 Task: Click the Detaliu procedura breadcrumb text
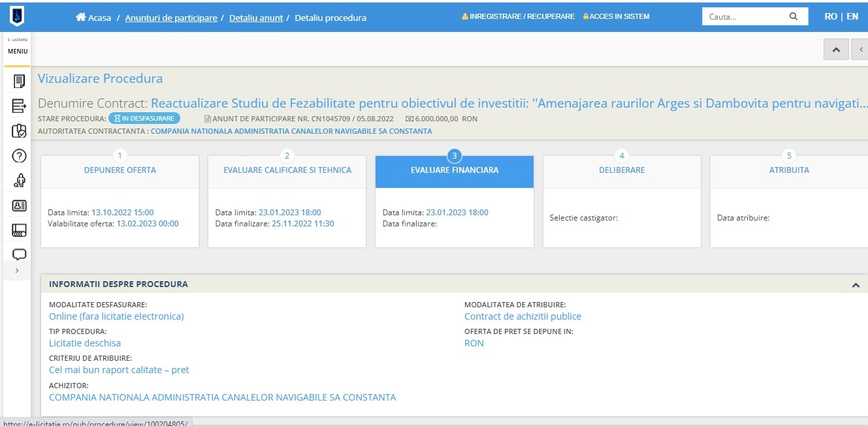(x=330, y=18)
